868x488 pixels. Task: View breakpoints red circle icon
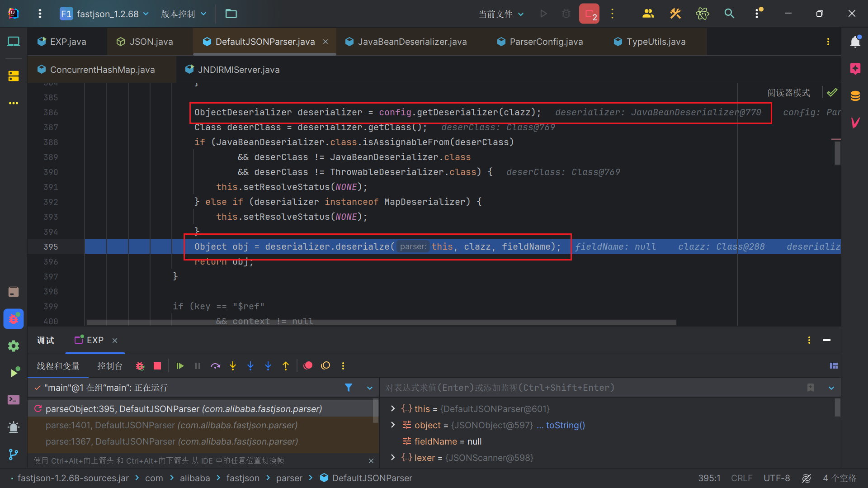308,366
